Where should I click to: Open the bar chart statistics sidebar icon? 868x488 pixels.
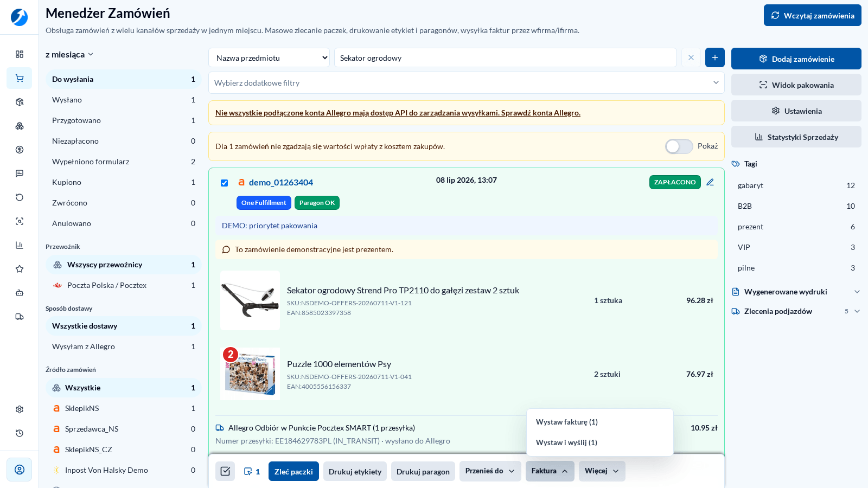[x=20, y=245]
